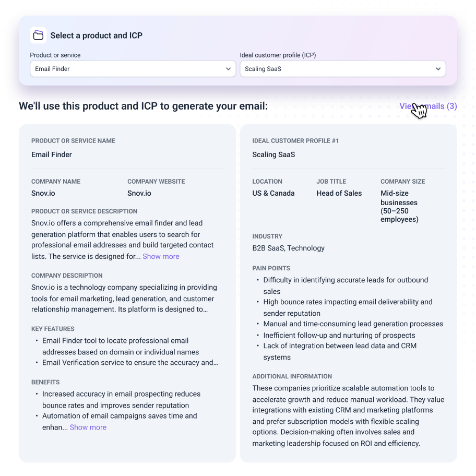Click the folder icon beside Select a product
Screen dimensions: 476x476
point(38,35)
